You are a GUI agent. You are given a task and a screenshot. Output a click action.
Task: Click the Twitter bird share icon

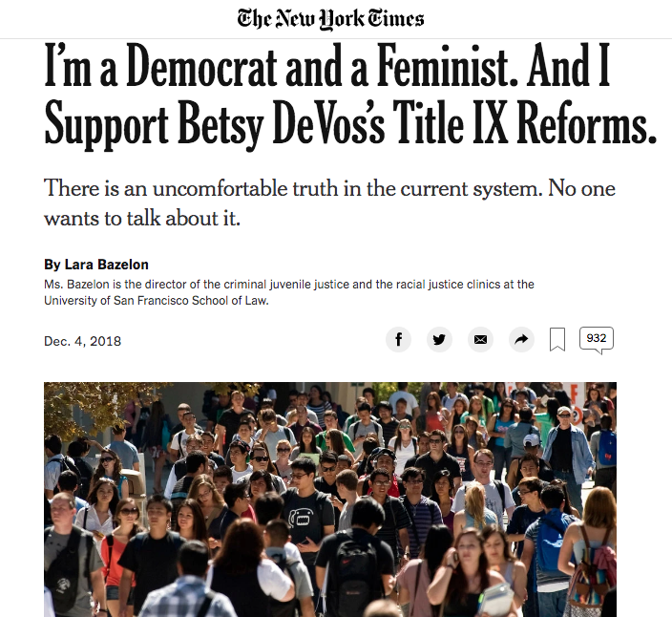tap(439, 340)
